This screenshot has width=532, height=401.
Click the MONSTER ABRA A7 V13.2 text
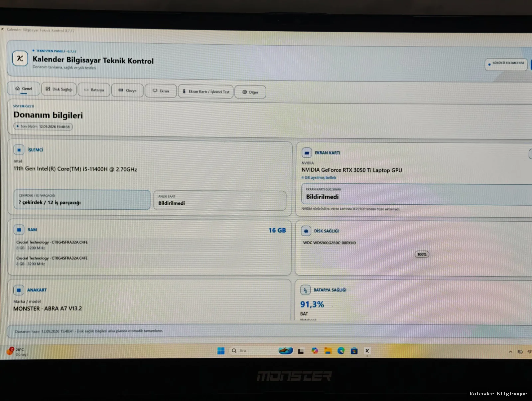[x=48, y=309]
